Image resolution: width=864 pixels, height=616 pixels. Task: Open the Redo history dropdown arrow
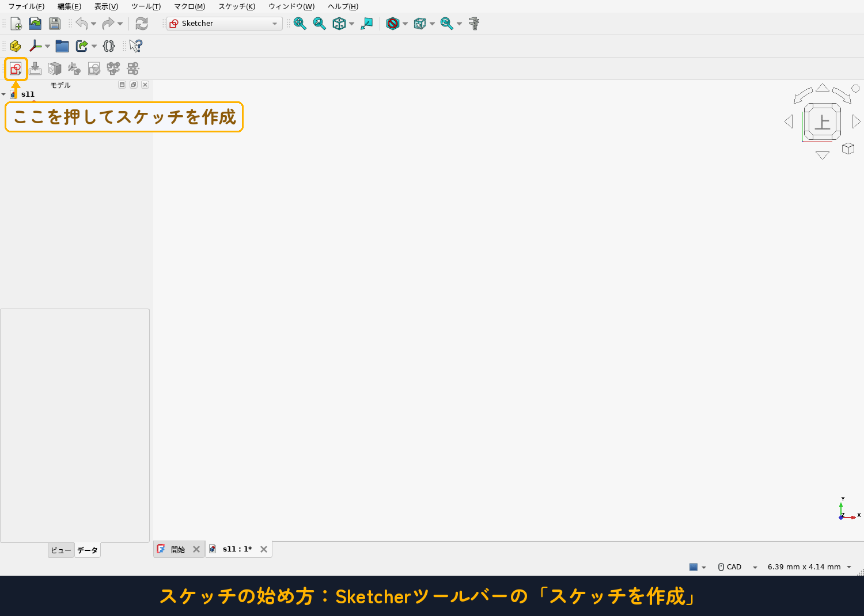point(120,24)
